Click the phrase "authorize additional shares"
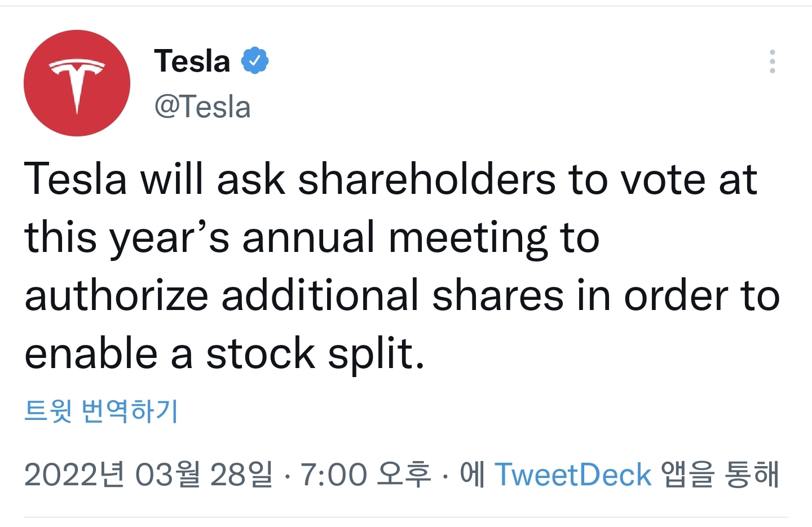 pos(294,296)
